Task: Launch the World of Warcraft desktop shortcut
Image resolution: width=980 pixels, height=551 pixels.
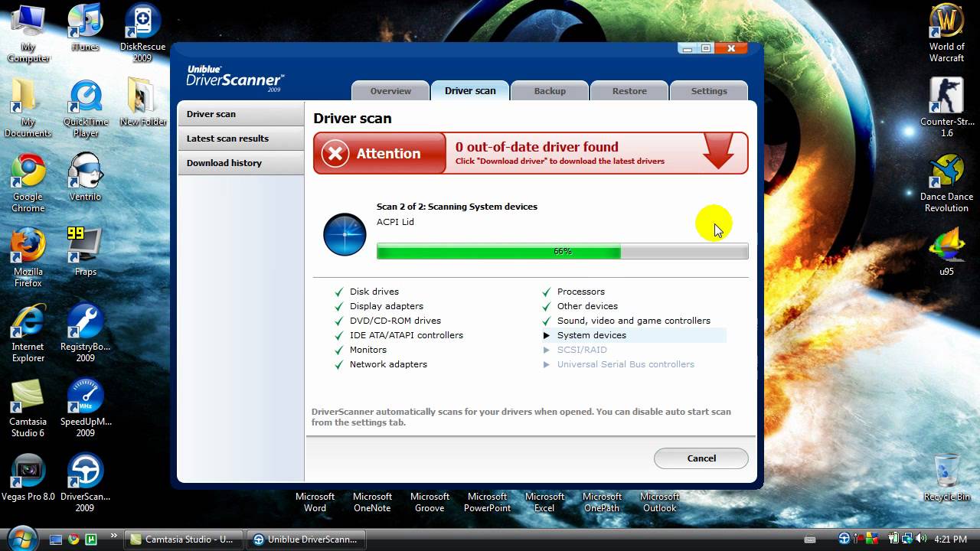Action: (946, 33)
